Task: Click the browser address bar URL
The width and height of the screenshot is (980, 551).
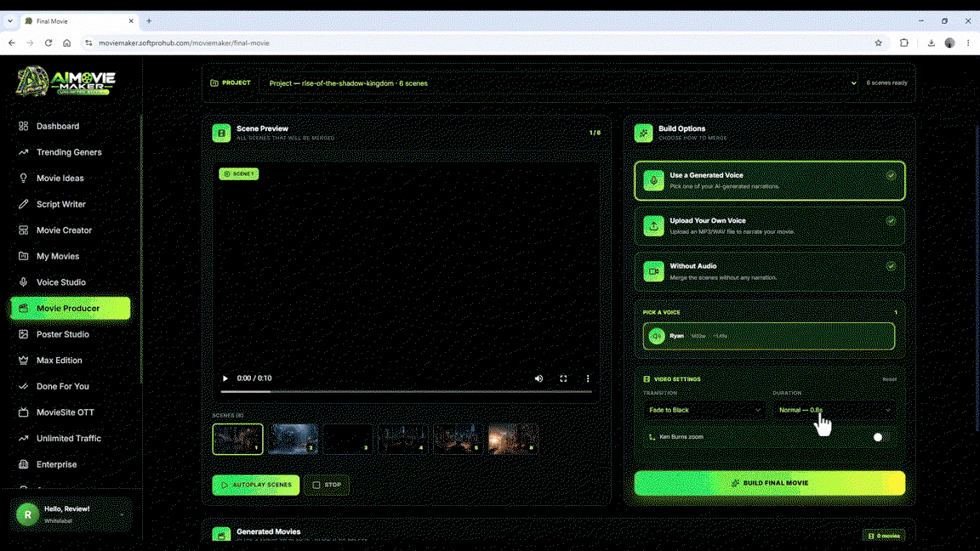Action: pos(184,43)
